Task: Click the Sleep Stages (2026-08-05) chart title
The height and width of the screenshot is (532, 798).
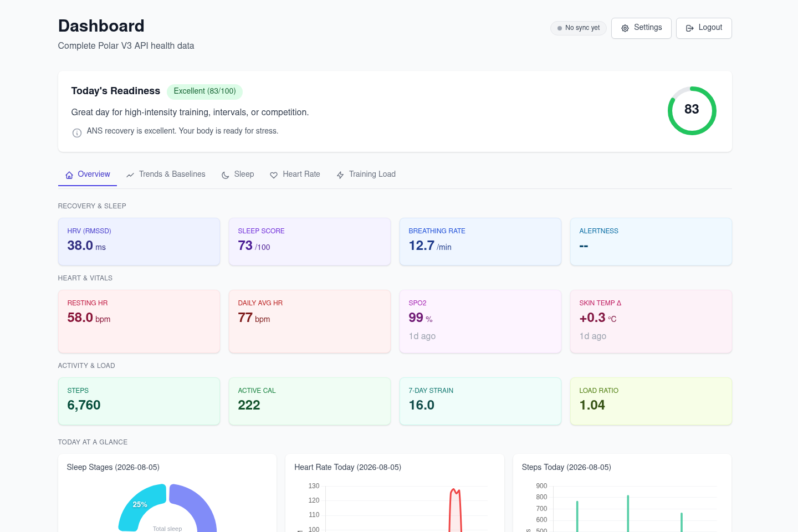Action: tap(113, 468)
